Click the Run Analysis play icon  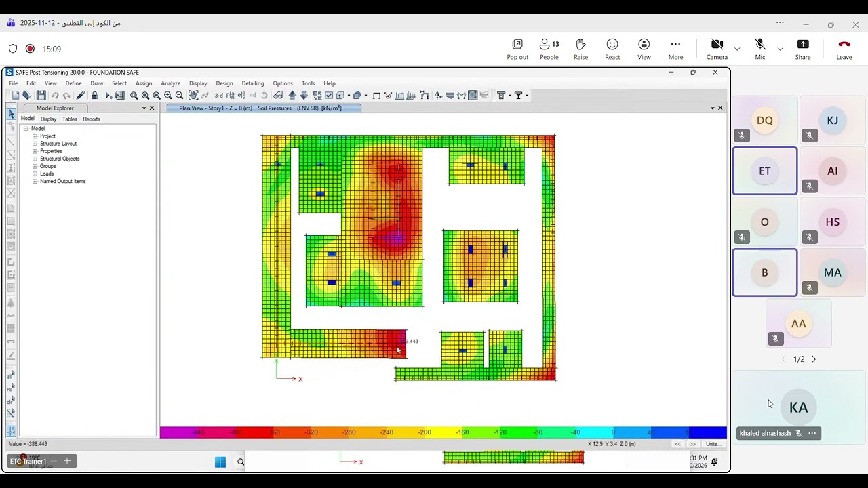point(108,96)
